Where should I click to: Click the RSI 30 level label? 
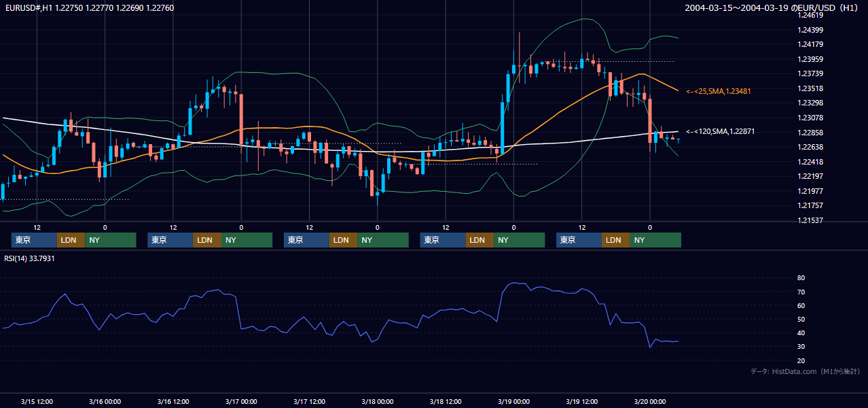[801, 347]
